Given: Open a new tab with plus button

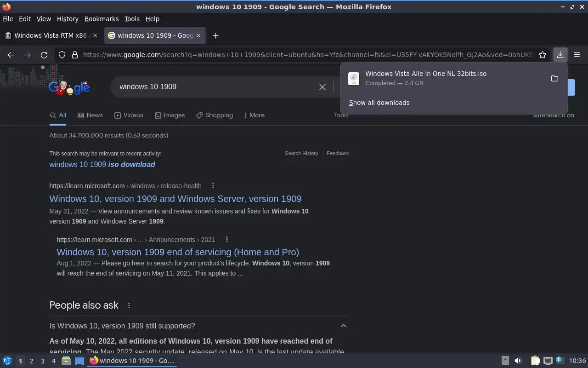Looking at the screenshot, I should (x=215, y=35).
